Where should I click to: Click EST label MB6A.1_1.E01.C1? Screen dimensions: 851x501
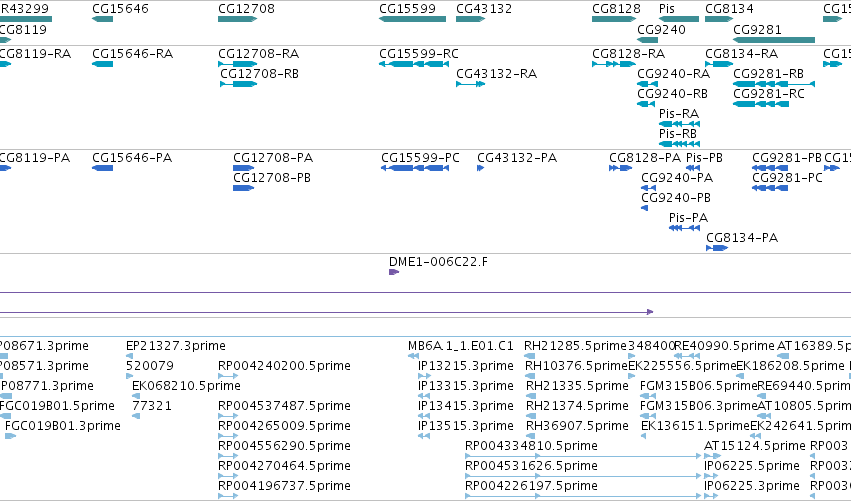point(461,346)
